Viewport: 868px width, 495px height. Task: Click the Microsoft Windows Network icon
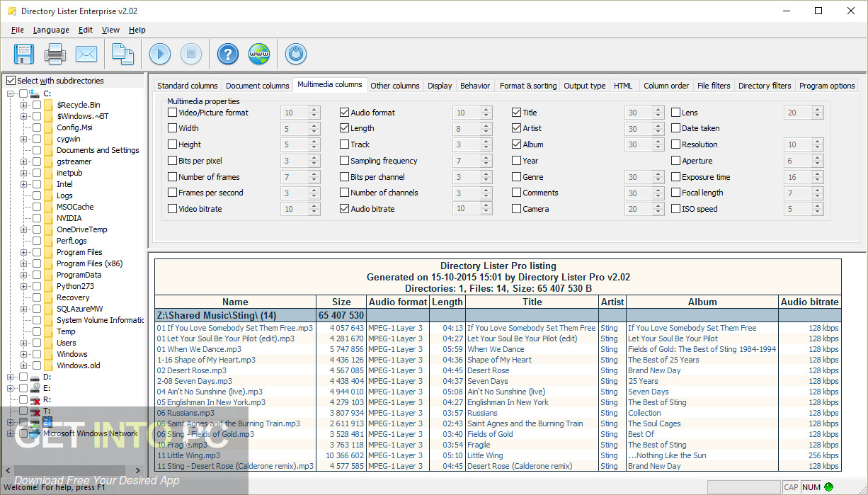(35, 433)
